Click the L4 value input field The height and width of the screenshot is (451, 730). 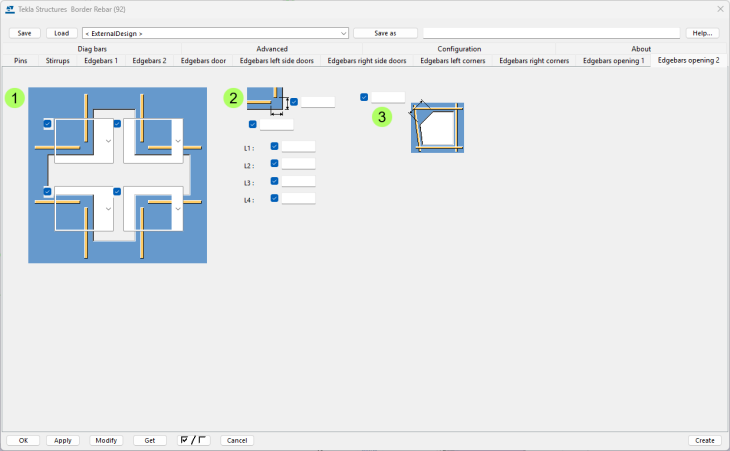298,198
